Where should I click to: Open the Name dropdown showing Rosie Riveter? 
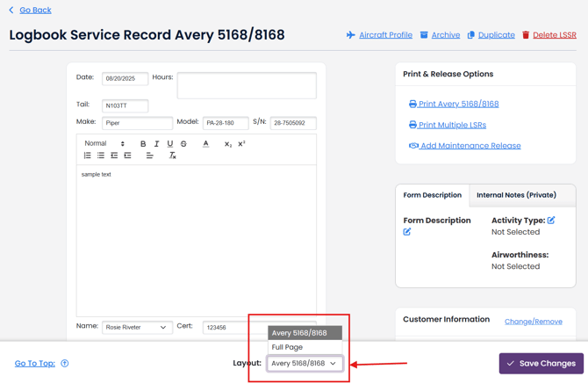(137, 327)
